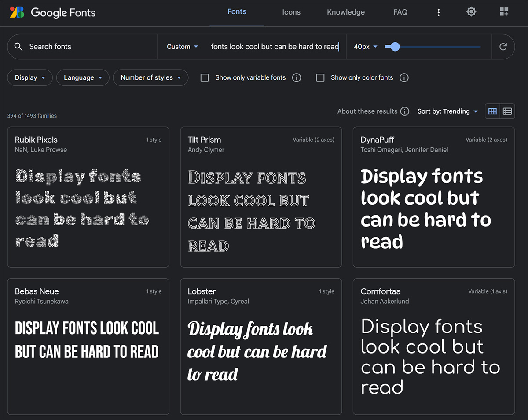Click the Rubik Pixels sample preview
Image resolution: width=528 pixels, height=420 pixels.
(x=82, y=208)
